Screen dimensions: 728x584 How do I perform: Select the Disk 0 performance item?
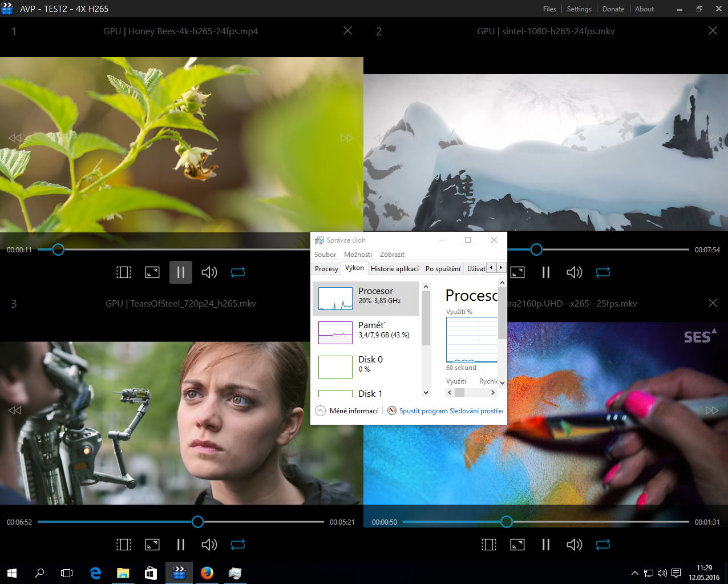click(x=366, y=367)
